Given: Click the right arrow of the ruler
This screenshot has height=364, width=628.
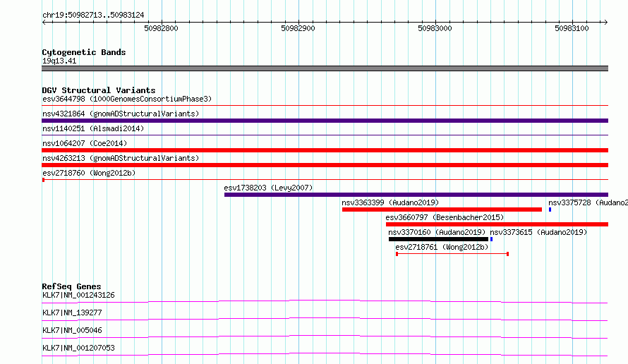Looking at the screenshot, I should [605, 22].
